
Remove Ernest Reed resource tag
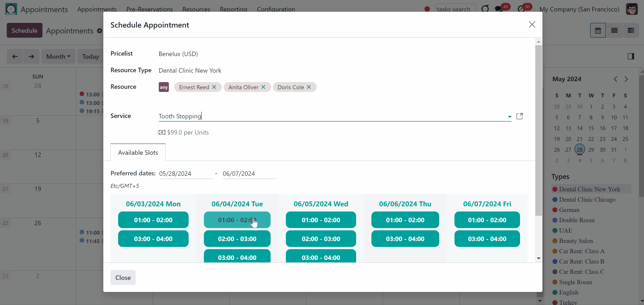[214, 87]
